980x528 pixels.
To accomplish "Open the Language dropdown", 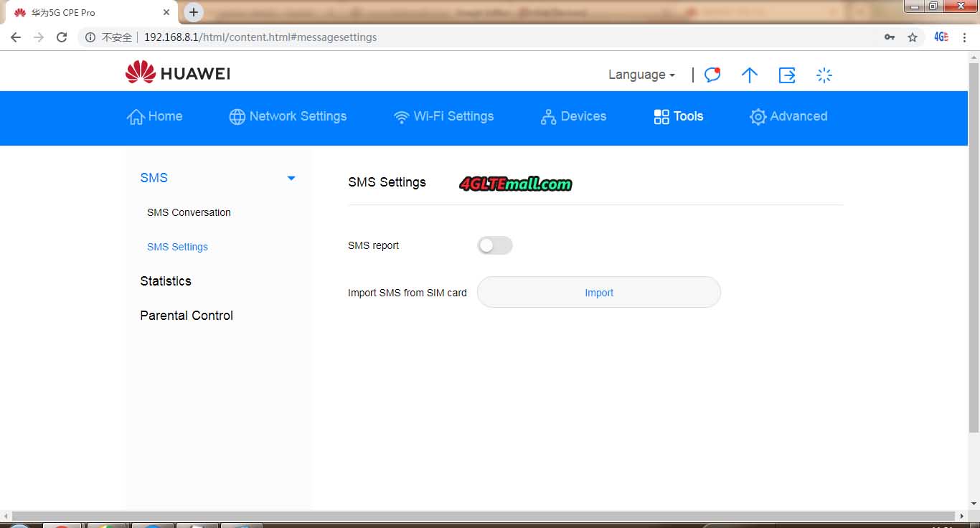I will [x=641, y=75].
